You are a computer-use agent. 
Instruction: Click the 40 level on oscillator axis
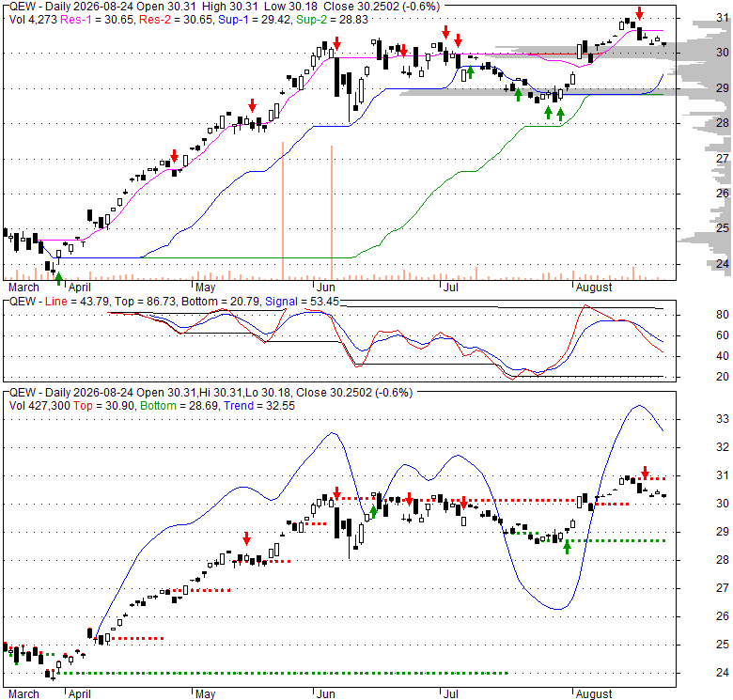pyautogui.click(x=723, y=356)
